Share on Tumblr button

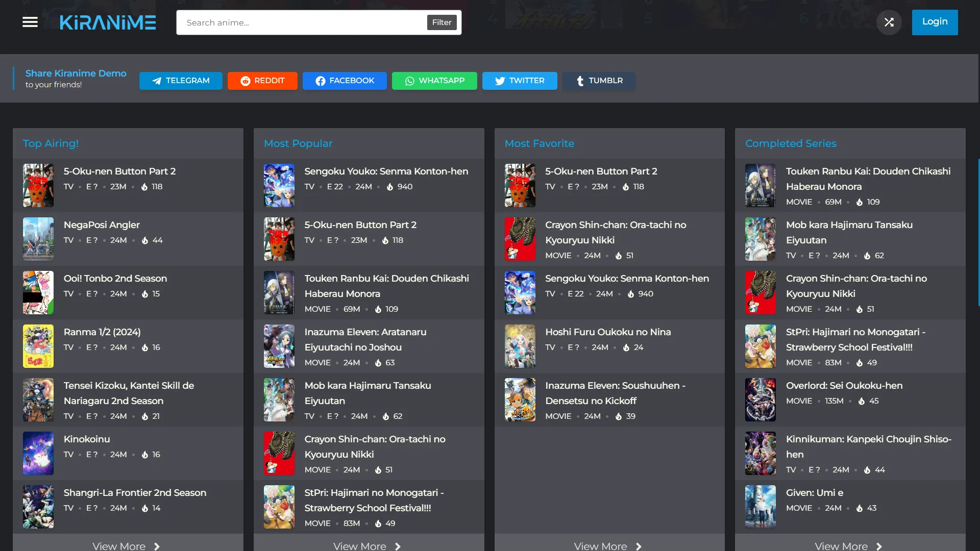click(599, 81)
